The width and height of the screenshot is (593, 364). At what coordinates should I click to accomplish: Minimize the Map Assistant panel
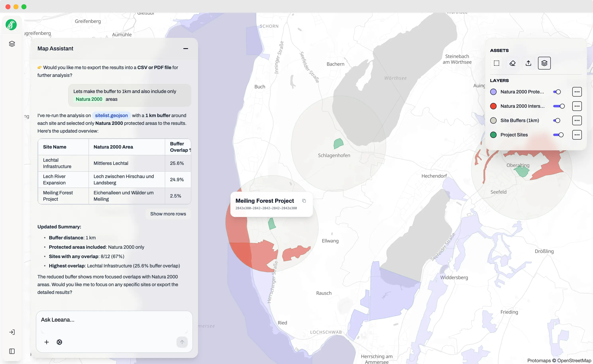pos(186,49)
